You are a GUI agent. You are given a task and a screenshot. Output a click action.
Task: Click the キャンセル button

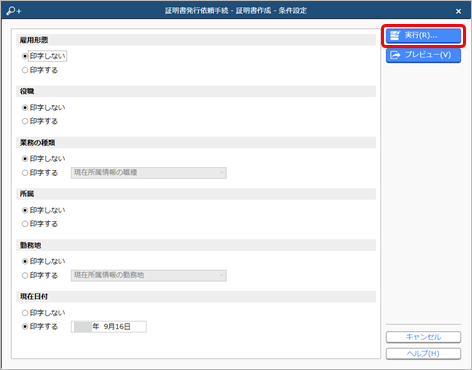[x=423, y=337]
